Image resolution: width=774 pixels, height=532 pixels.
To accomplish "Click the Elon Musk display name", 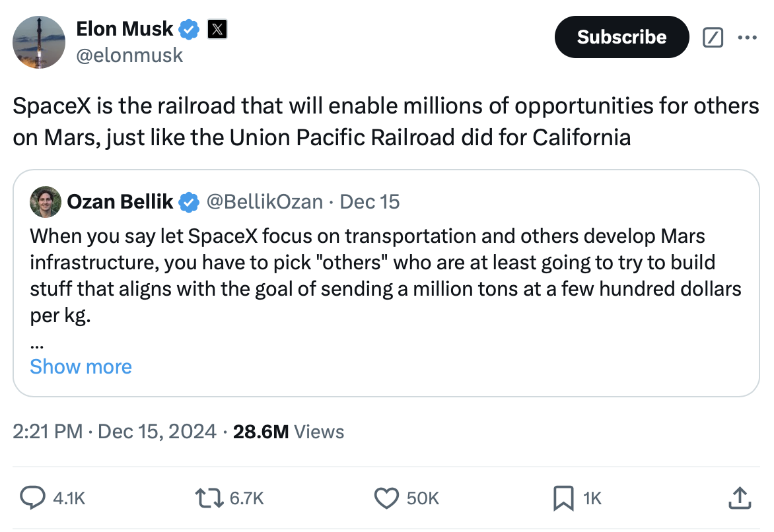I will [124, 29].
